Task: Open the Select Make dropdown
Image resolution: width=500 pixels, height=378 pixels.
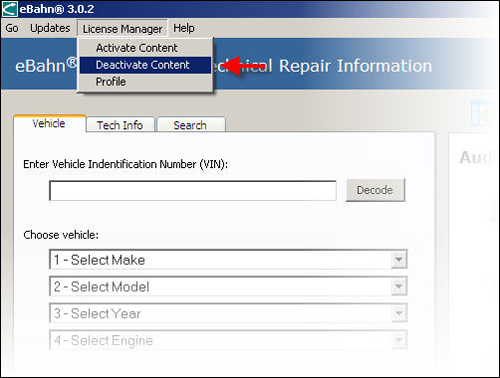Action: (x=228, y=260)
